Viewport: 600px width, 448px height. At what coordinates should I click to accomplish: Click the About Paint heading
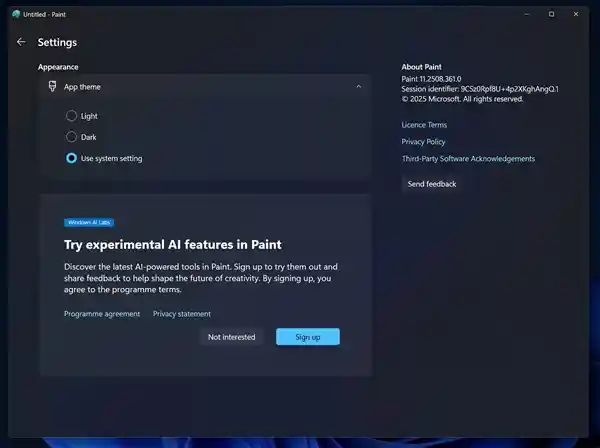(421, 67)
